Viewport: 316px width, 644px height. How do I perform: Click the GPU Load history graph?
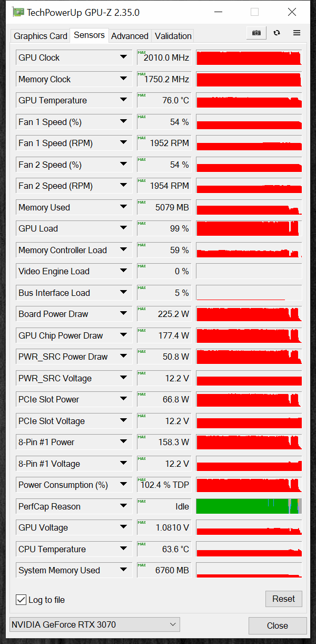(x=249, y=228)
